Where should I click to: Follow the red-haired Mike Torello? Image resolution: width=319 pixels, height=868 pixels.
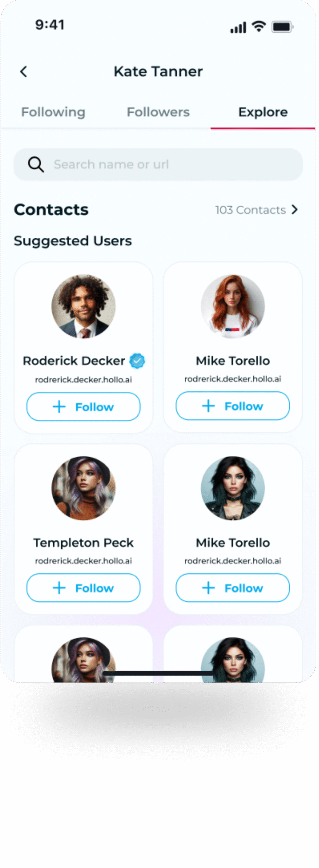233,406
